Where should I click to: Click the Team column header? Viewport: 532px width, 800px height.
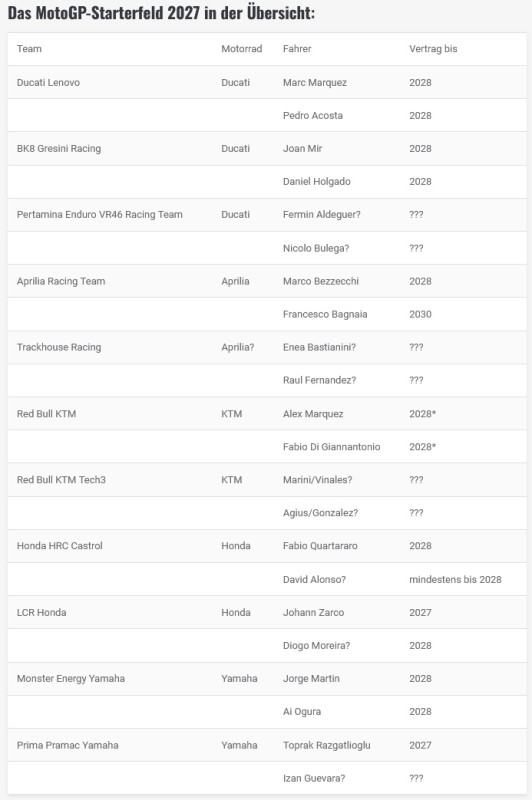click(29, 49)
